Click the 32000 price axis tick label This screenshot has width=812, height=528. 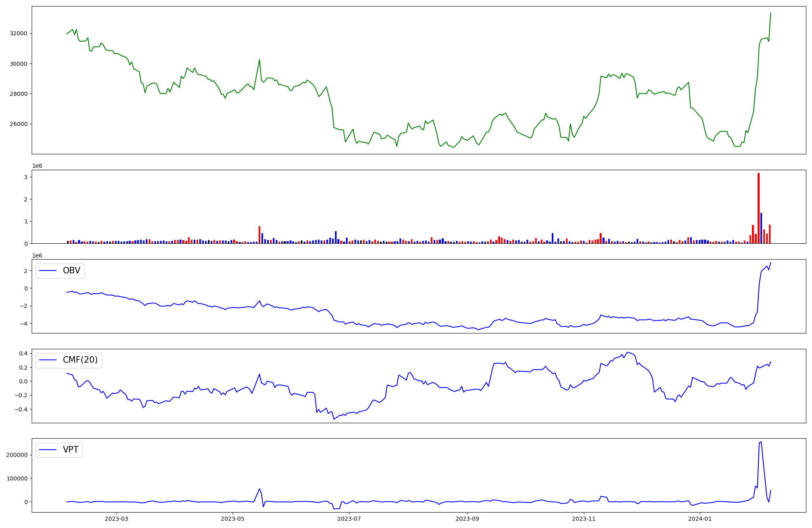coord(18,33)
